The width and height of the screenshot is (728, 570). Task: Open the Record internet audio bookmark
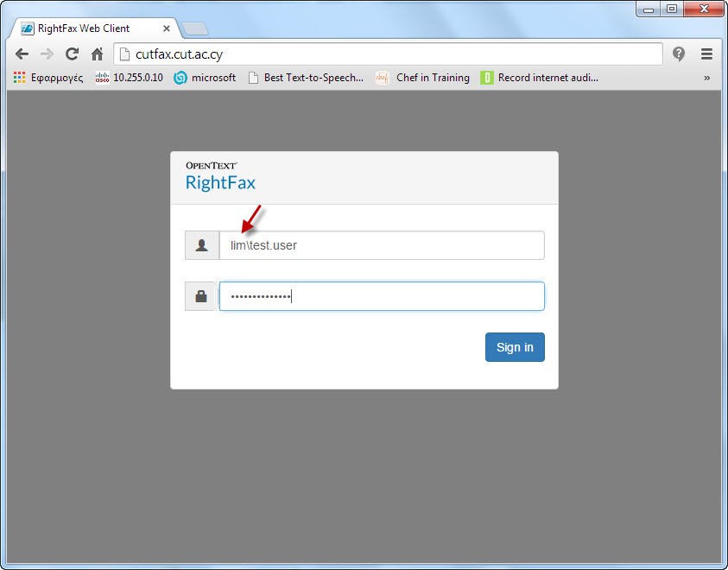tap(539, 78)
